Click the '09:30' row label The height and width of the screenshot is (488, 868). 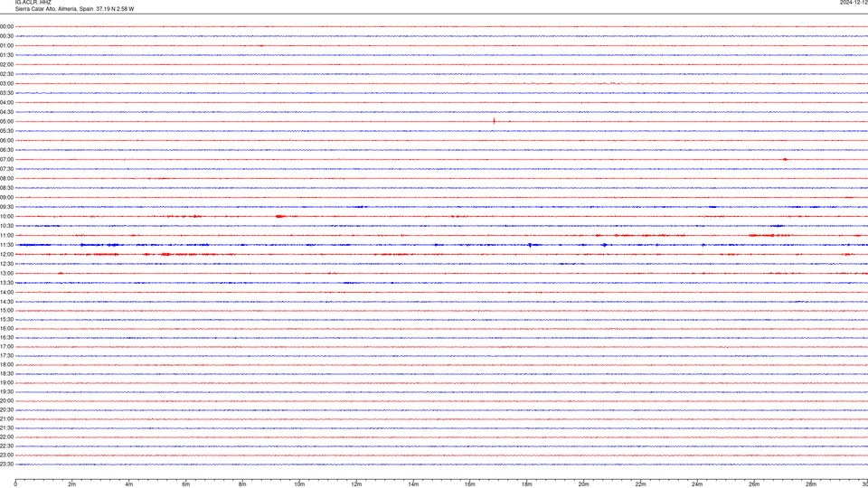click(6, 207)
